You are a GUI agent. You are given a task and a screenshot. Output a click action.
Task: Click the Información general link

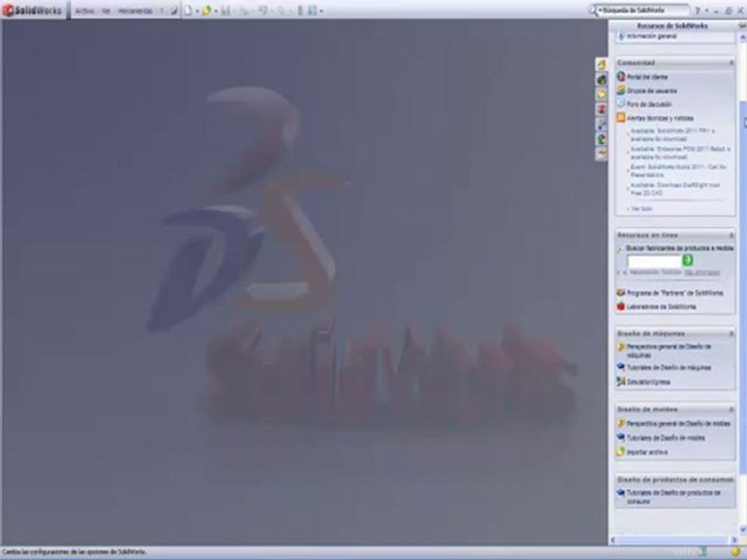coord(651,37)
